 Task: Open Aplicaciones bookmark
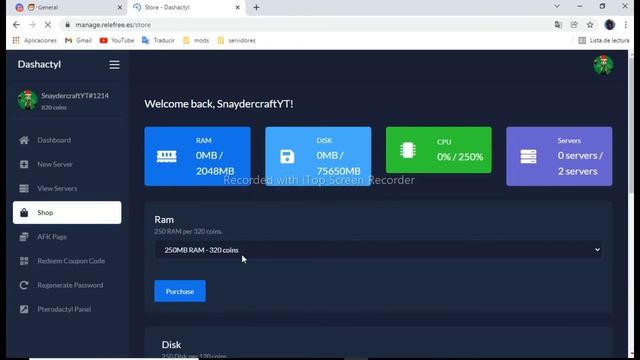click(35, 40)
